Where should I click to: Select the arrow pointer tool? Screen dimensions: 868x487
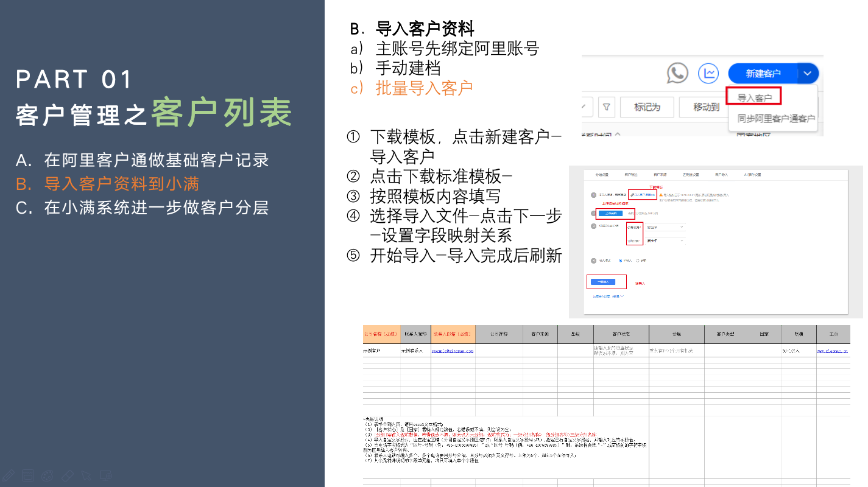[87, 474]
